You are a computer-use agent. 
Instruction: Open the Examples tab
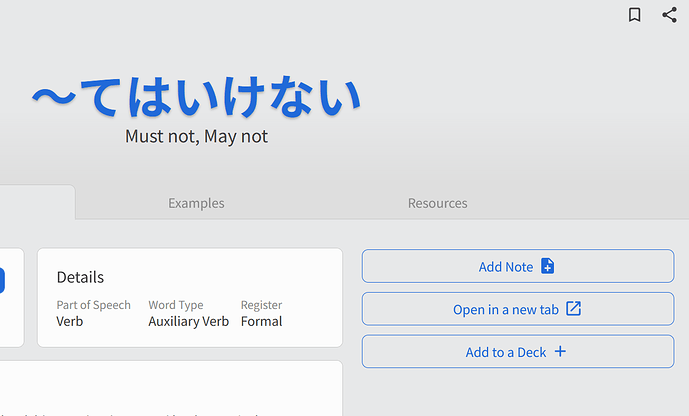coord(196,203)
